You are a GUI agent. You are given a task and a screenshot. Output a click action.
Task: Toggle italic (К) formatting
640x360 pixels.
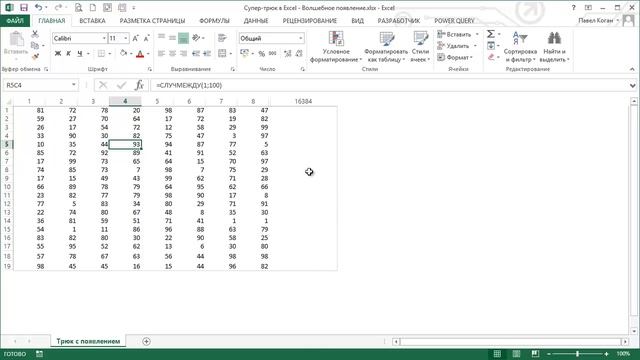coord(69,53)
